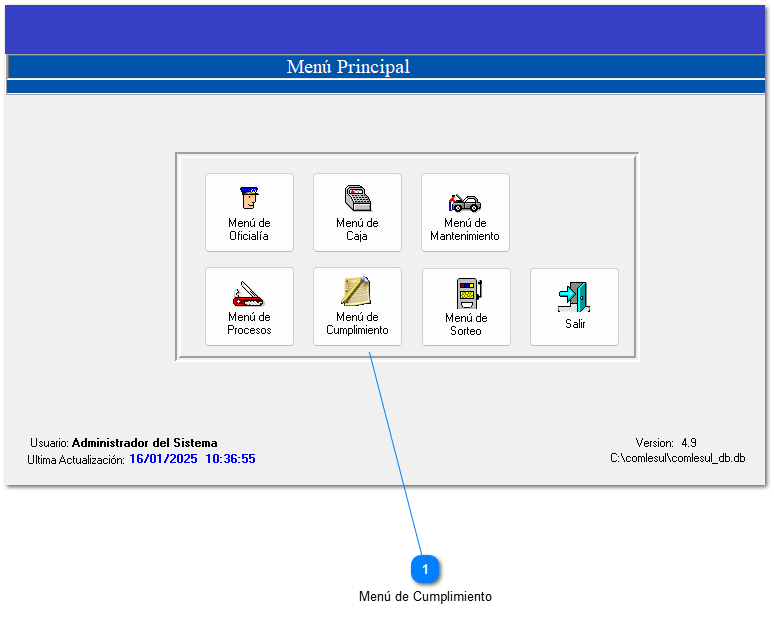This screenshot has width=774, height=620.
Task: Click the comlesul_db.db database path
Action: coord(677,458)
